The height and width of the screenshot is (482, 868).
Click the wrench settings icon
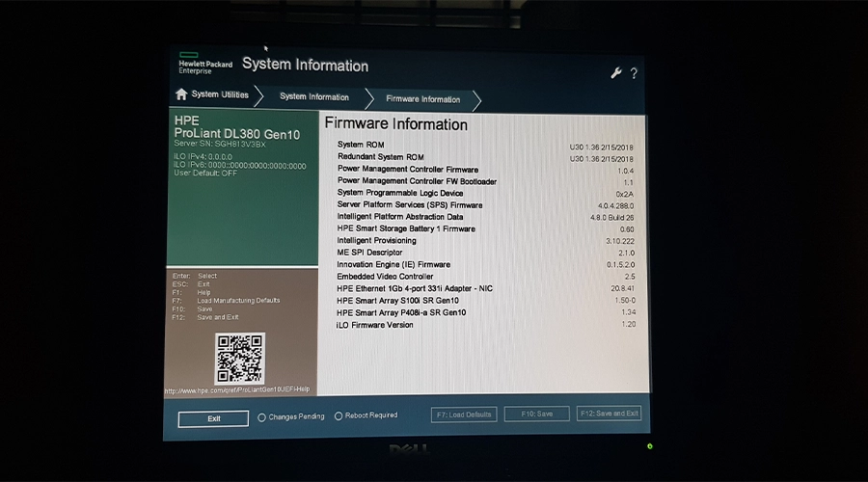pos(616,73)
